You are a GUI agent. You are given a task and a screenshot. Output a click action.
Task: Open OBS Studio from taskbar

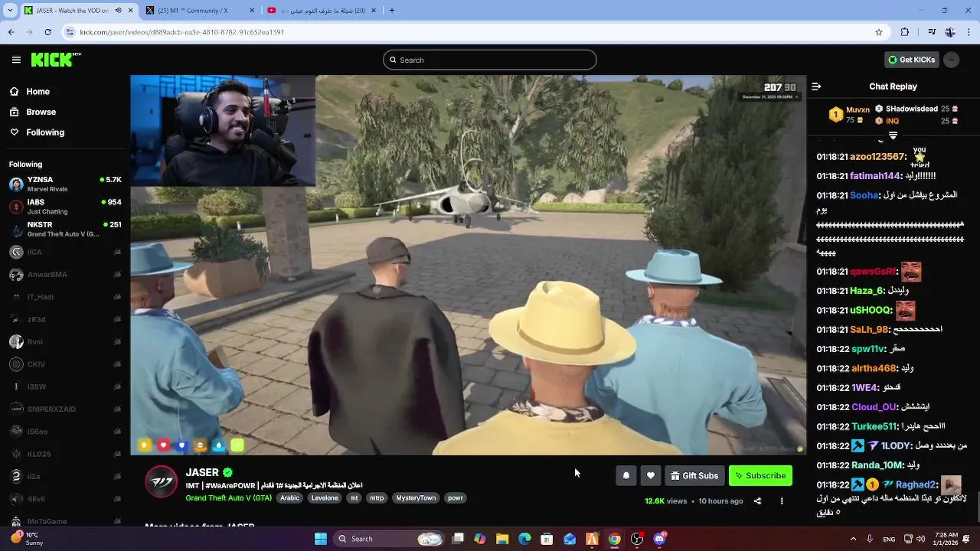click(637, 539)
